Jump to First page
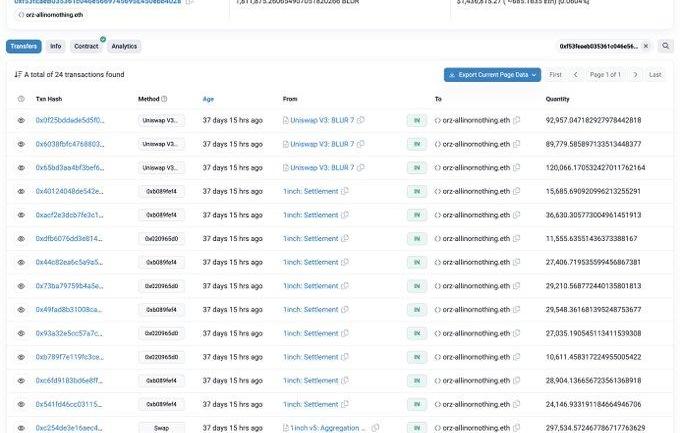This screenshot has width=680, height=433. point(555,75)
